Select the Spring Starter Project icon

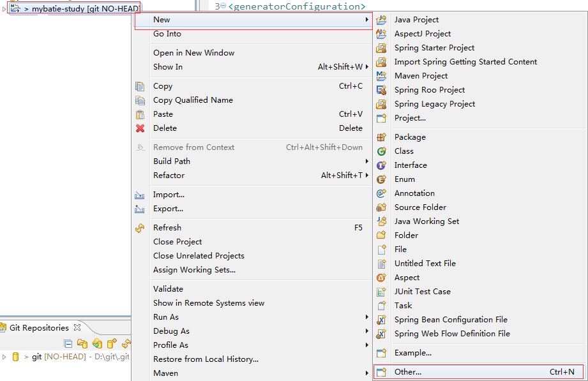[x=381, y=48]
